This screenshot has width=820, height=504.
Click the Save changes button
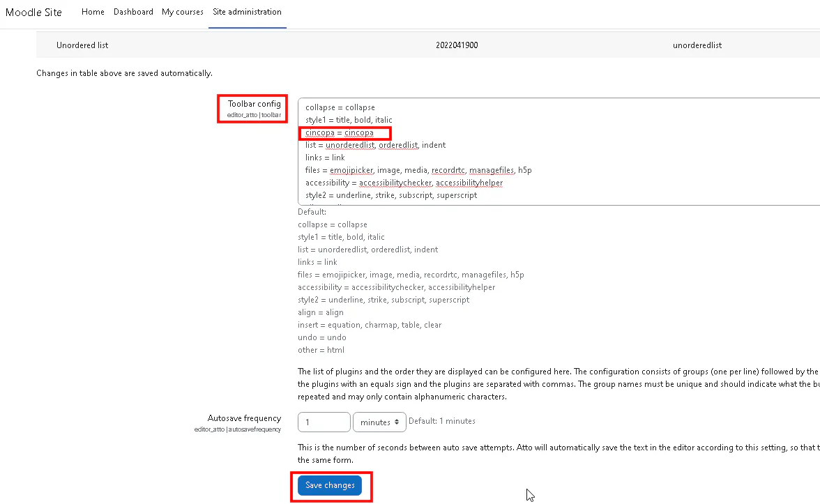[x=330, y=485]
